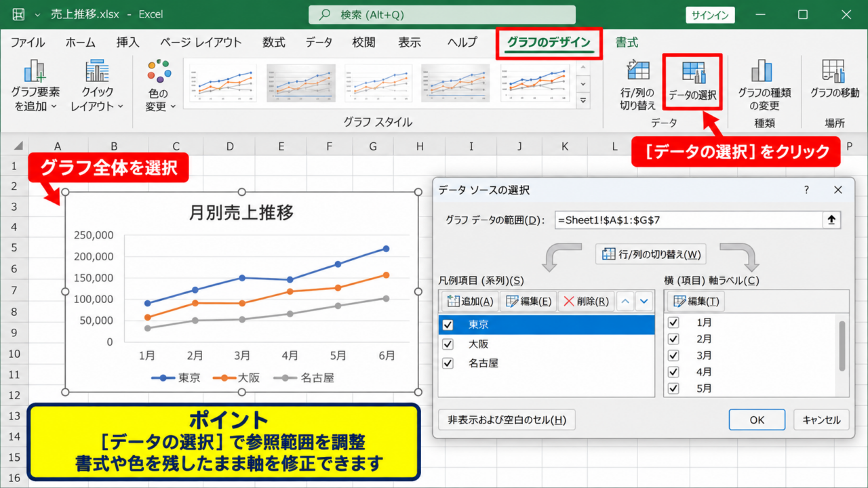Click the search (検索) box in the title bar
Image resolution: width=868 pixels, height=488 pixels.
(x=442, y=14)
